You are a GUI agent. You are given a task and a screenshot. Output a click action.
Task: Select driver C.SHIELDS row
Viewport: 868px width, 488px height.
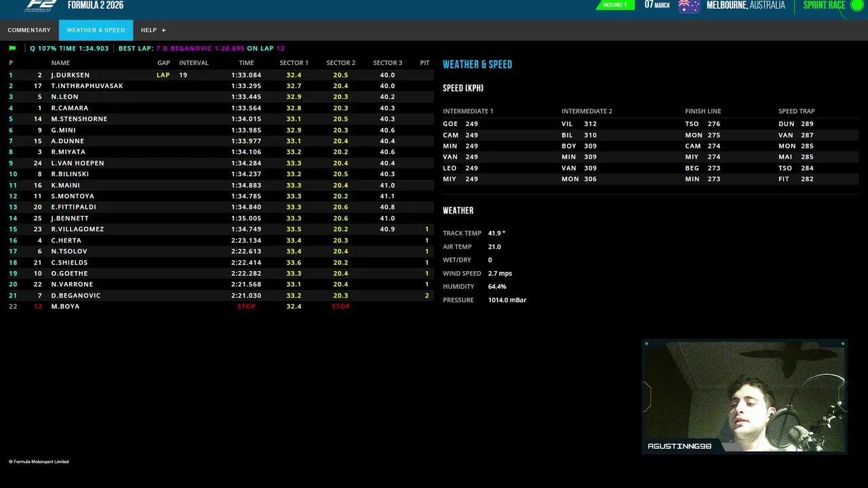(220, 262)
